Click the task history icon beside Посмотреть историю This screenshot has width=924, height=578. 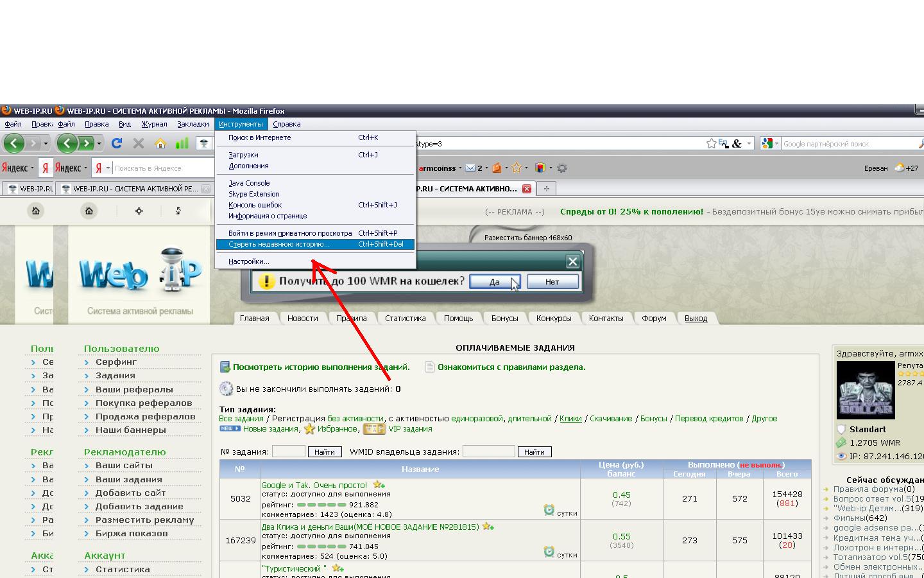coord(225,367)
